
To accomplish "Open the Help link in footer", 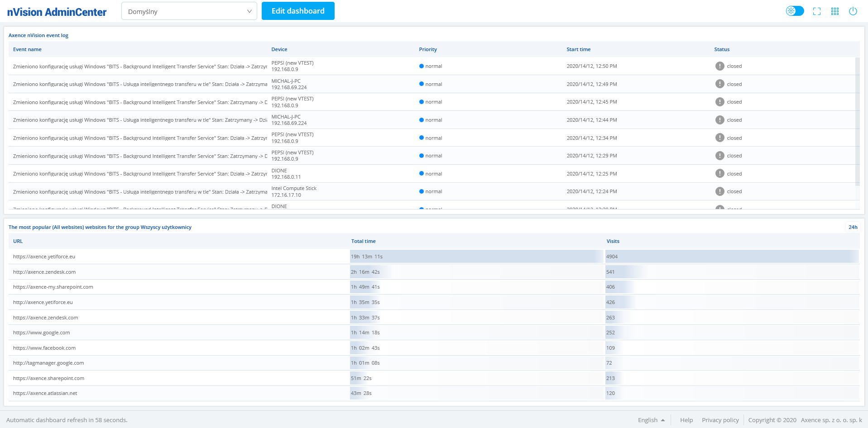I will (x=686, y=420).
